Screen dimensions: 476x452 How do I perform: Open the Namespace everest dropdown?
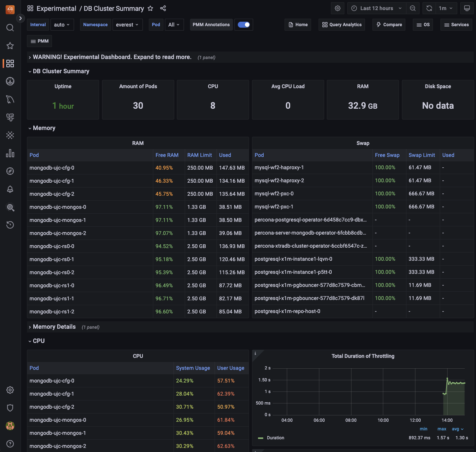127,25
